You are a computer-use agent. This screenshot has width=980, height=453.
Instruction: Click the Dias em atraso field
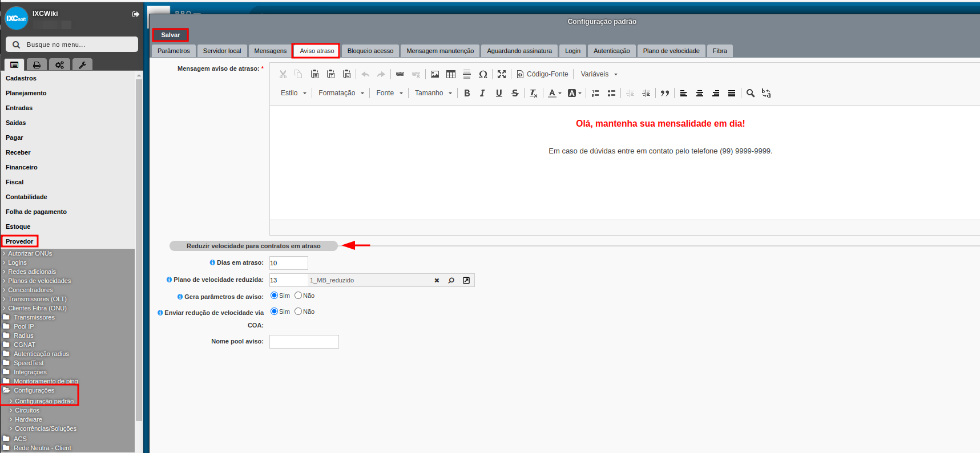[x=289, y=263]
